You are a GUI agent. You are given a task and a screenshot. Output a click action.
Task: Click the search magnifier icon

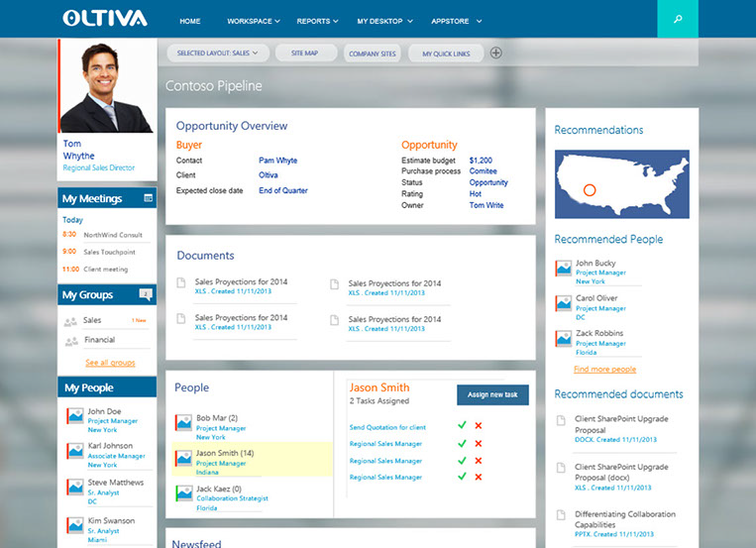pyautogui.click(x=678, y=19)
